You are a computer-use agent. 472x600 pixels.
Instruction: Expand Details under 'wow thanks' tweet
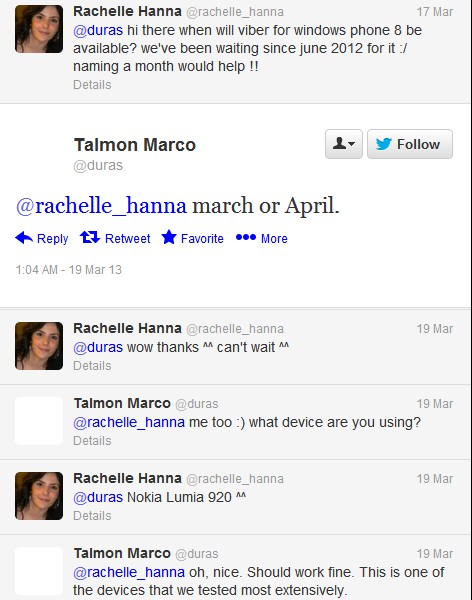point(92,365)
